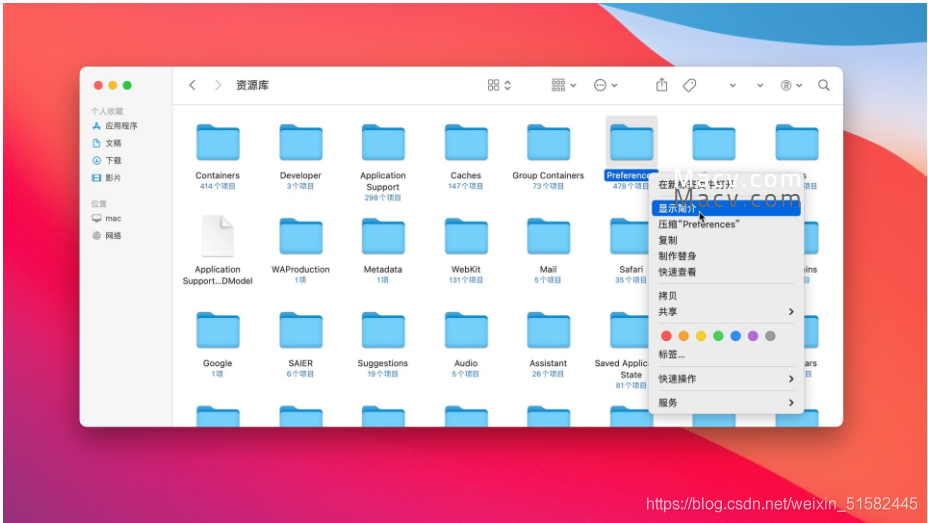928x523 pixels.
Task: Open the search magnifier icon
Action: coord(823,85)
